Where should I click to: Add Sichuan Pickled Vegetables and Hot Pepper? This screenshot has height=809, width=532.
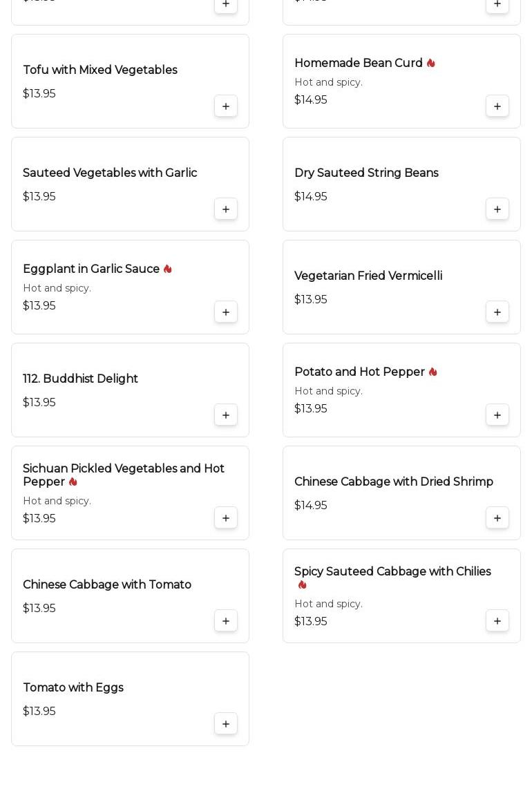(226, 518)
